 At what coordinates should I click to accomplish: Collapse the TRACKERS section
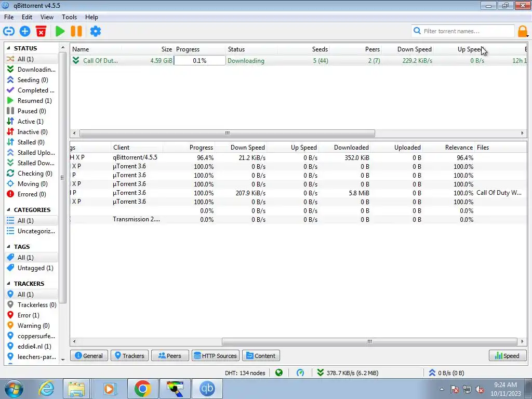tap(8, 284)
